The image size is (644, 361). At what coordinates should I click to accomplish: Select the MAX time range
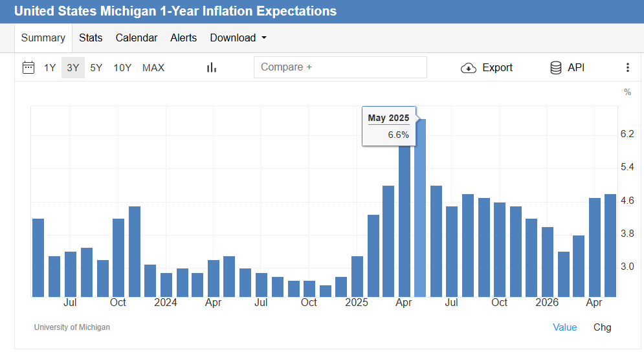coord(153,68)
